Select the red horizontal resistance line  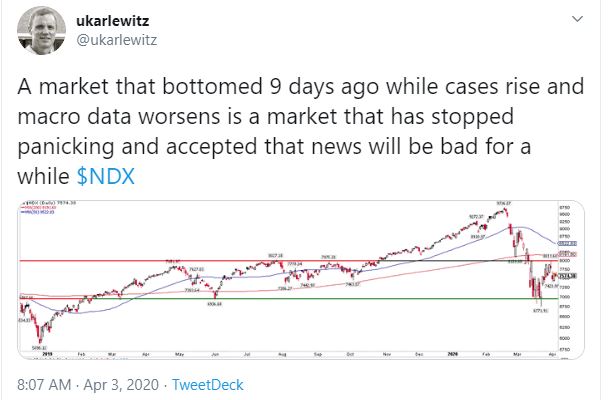point(289,261)
